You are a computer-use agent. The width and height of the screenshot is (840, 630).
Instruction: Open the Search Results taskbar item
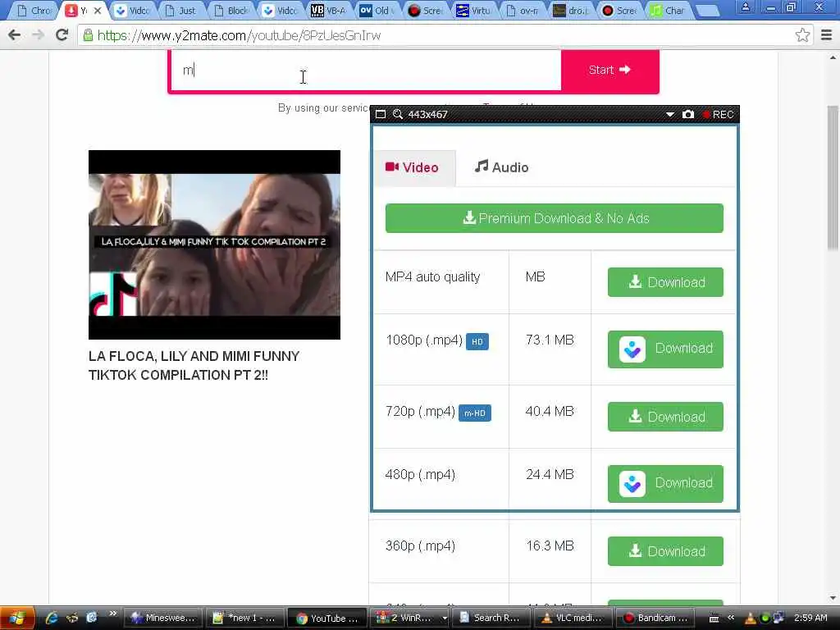(491, 618)
